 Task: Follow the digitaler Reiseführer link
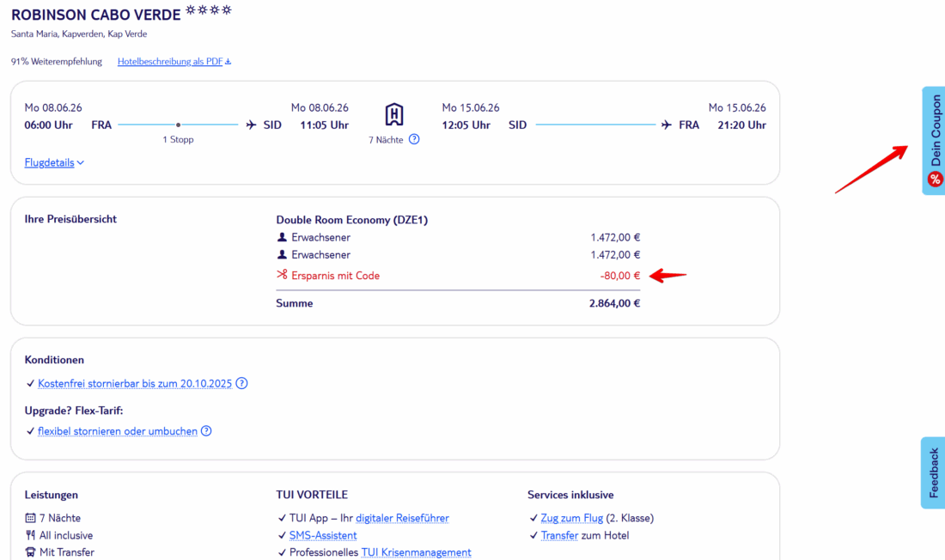(402, 518)
